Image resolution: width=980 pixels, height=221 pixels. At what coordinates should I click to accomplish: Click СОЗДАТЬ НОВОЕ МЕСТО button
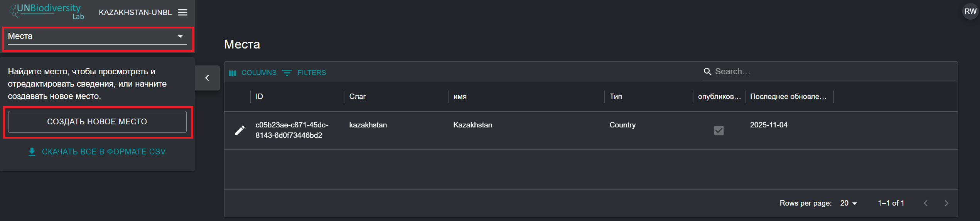click(x=97, y=122)
